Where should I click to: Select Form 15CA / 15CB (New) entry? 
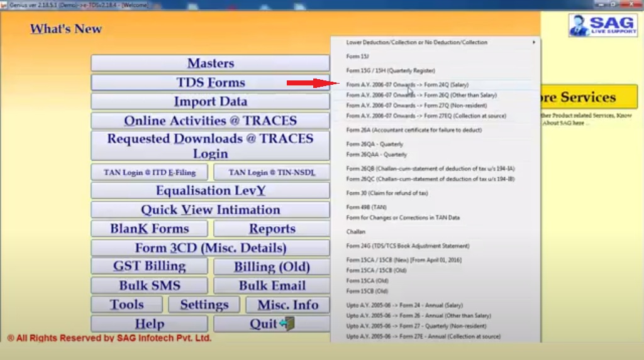[402, 260]
